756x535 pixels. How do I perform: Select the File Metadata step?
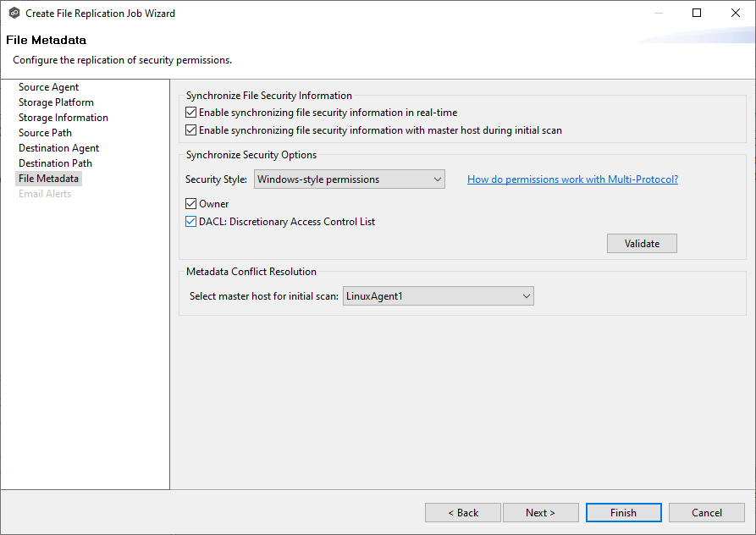[x=48, y=178]
